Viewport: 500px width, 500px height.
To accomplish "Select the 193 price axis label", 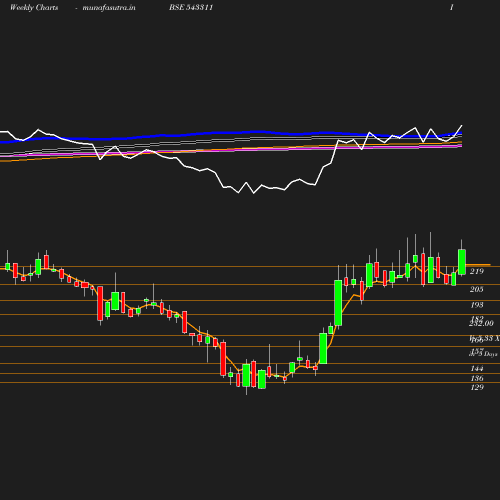I will click(x=477, y=305).
